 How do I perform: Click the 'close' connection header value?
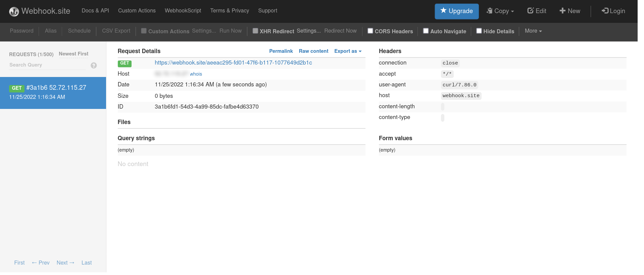click(x=450, y=63)
